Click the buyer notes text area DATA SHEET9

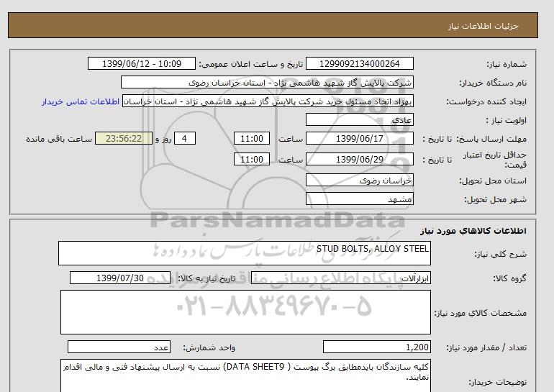245,375
